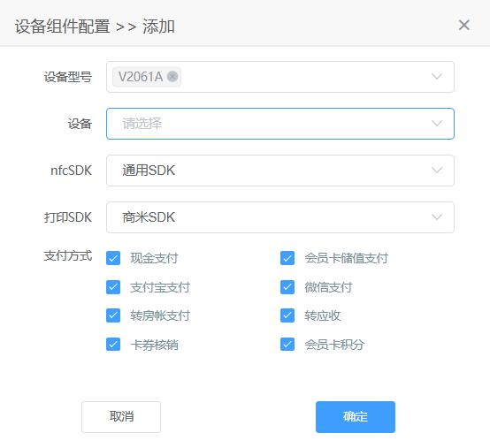Expand the nfcSDK 通用SDK dropdown
This screenshot has width=490, height=448.
(280, 171)
